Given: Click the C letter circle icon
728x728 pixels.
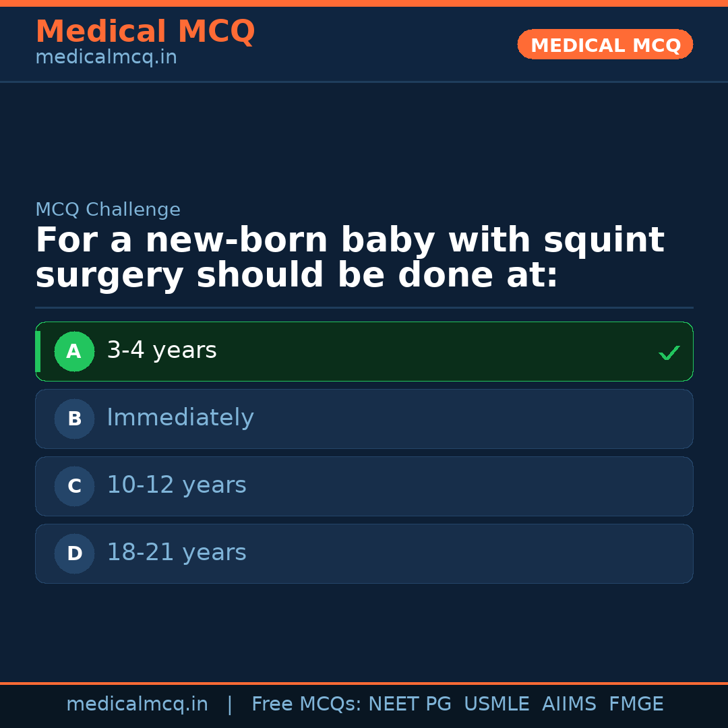Looking at the screenshot, I should coord(74,486).
